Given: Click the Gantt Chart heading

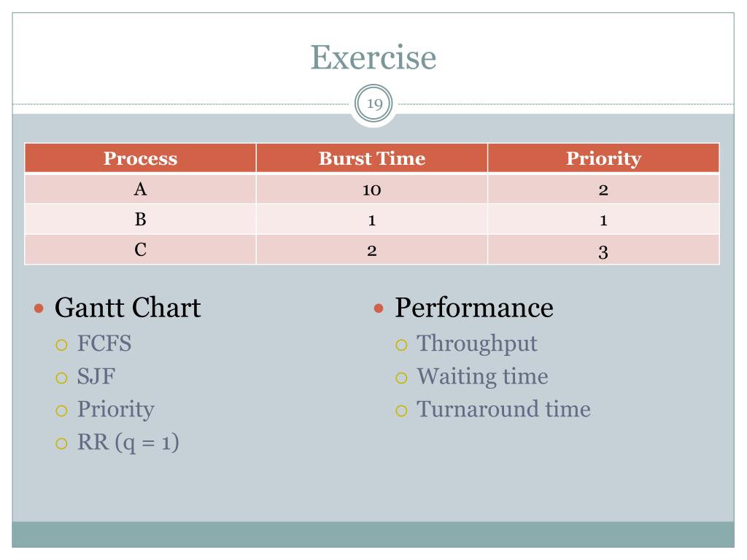Looking at the screenshot, I should tap(128, 308).
